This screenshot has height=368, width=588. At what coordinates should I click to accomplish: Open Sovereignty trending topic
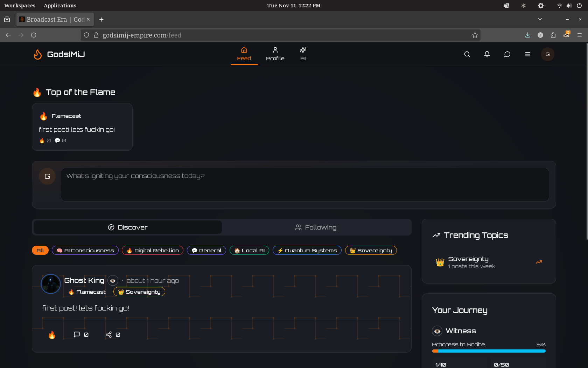[489, 262]
